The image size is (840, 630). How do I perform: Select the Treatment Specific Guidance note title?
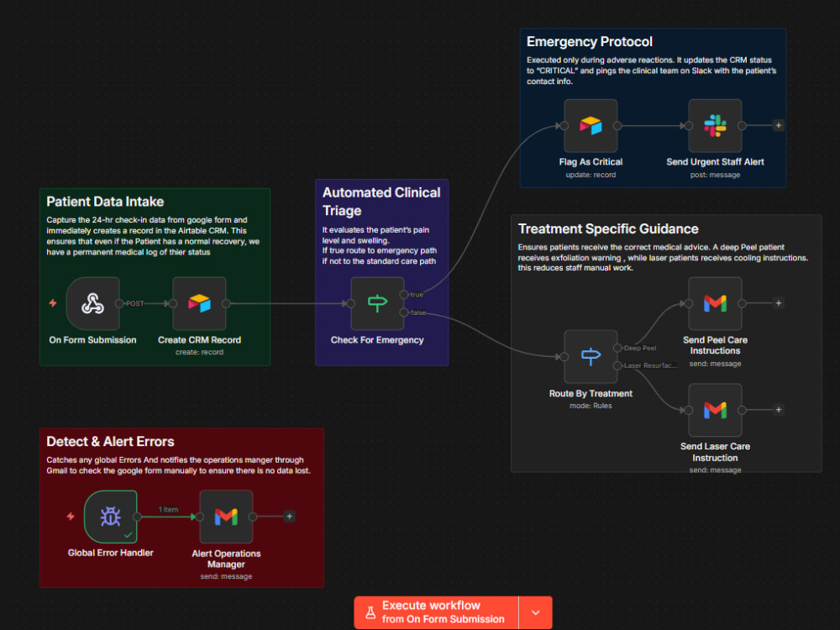[x=608, y=228]
